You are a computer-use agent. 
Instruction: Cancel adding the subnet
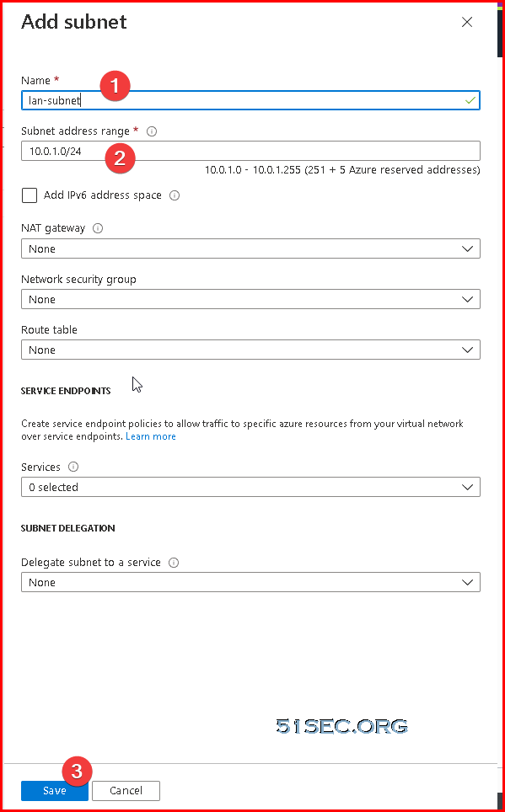click(126, 791)
